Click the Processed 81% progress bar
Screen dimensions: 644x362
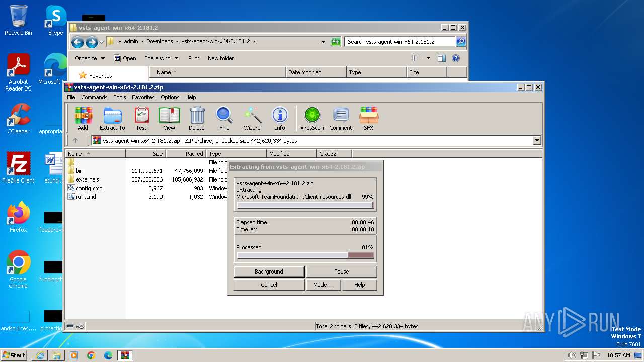tap(305, 255)
